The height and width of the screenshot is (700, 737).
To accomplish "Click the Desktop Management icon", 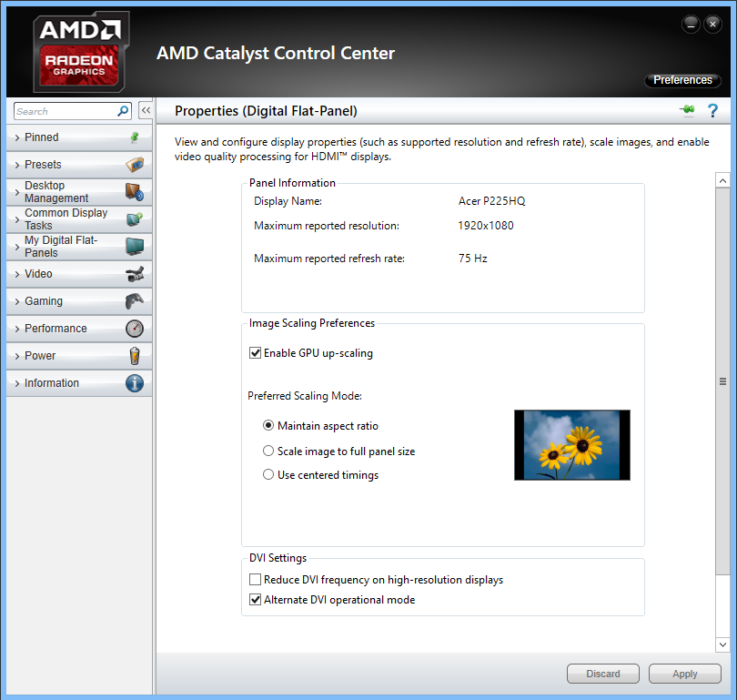I will pyautogui.click(x=135, y=192).
